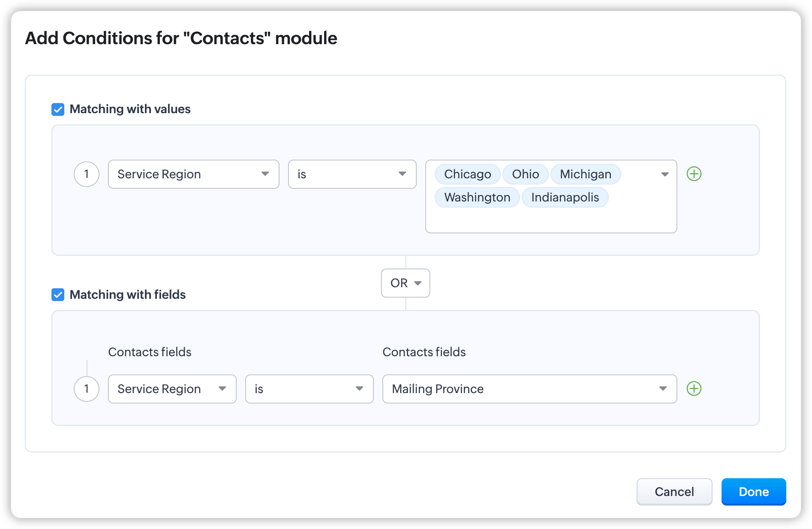Select the Indianapolis value tag

(565, 197)
